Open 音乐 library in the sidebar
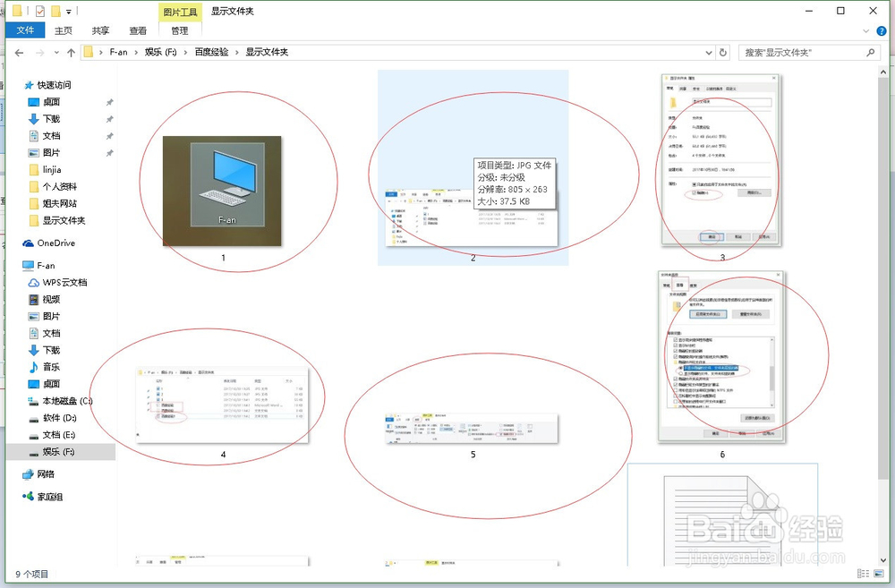 tap(51, 367)
